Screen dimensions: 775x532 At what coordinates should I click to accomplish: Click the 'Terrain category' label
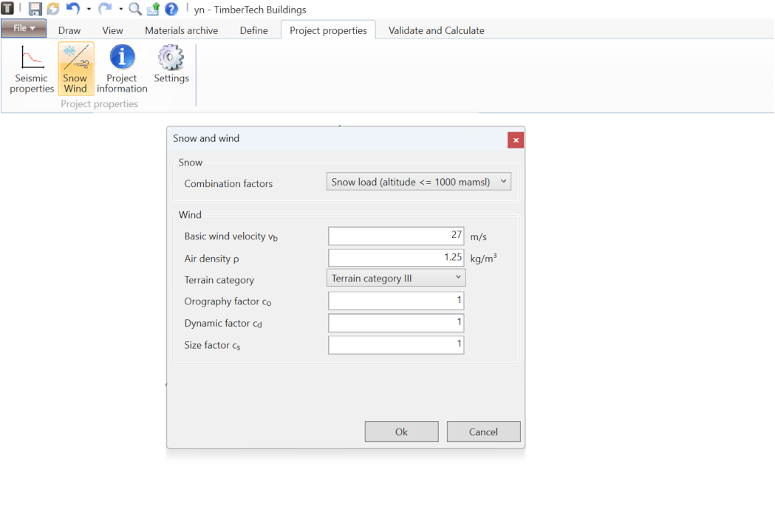[x=219, y=280]
